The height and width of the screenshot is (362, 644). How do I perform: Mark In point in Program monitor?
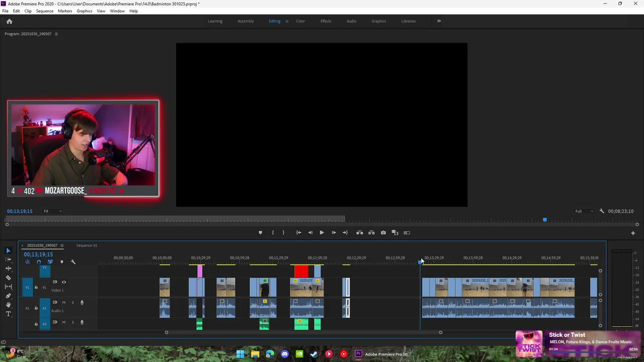click(273, 232)
